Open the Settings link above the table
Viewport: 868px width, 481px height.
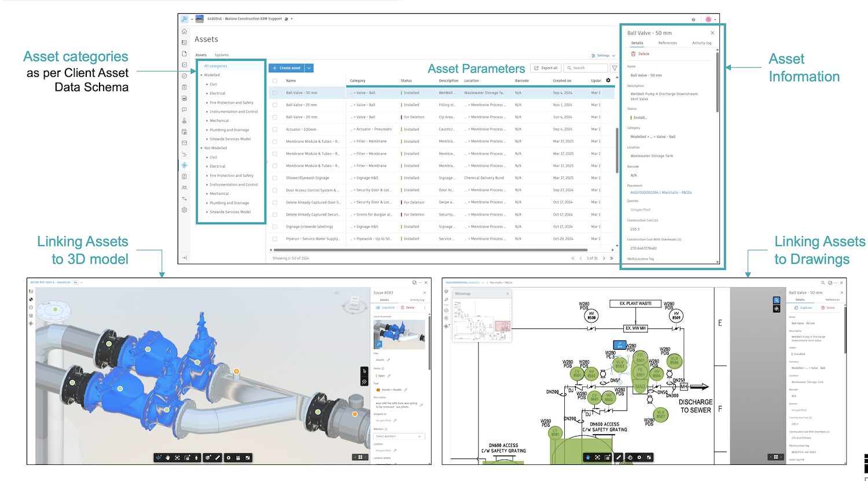tap(604, 55)
